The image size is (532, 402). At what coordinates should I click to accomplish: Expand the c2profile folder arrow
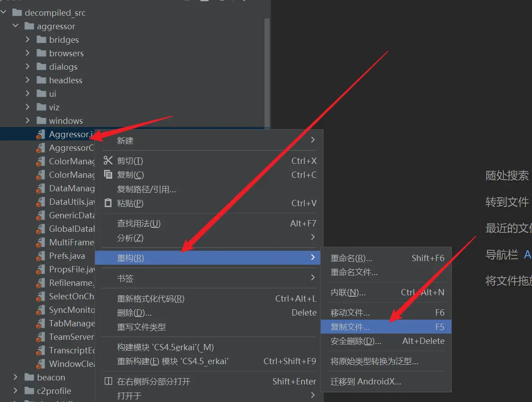click(15, 391)
